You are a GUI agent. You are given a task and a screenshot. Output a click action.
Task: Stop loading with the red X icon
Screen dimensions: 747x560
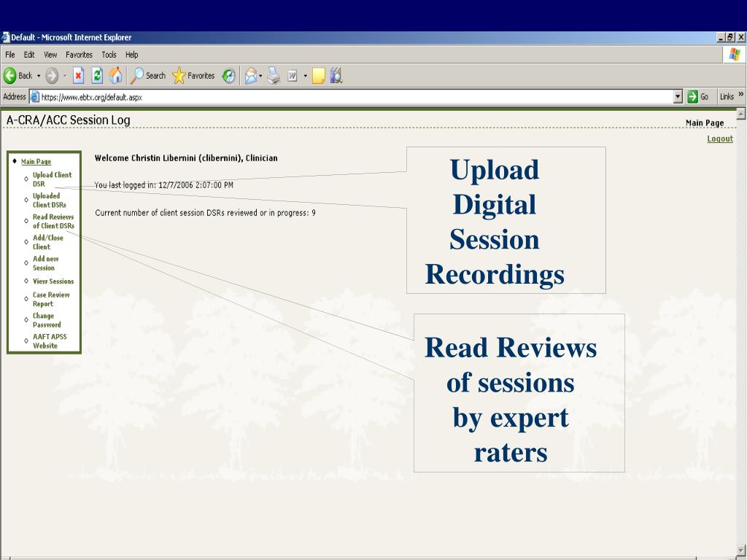point(79,75)
